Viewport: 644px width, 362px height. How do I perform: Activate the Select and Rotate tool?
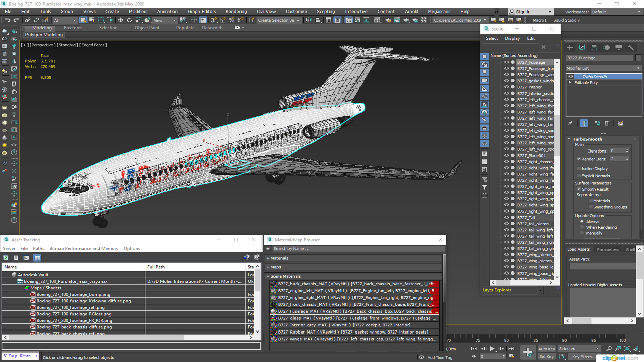point(129,20)
